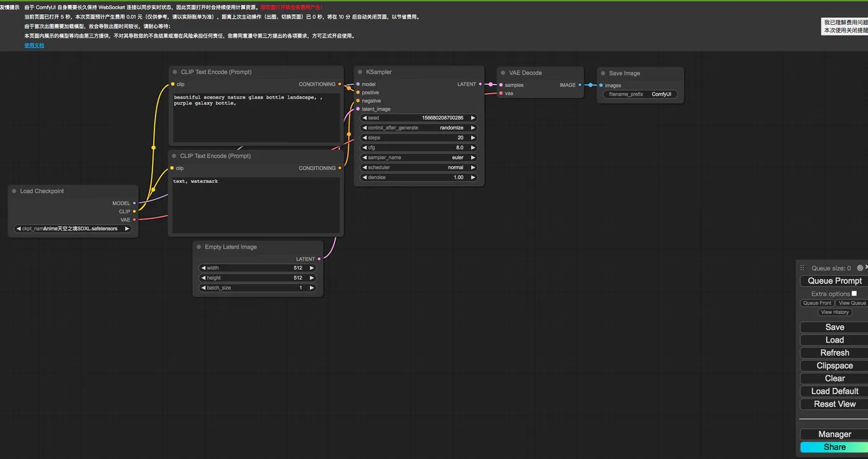
Task: Click the LATENT output port on Empty Latent Image
Action: pos(319,259)
